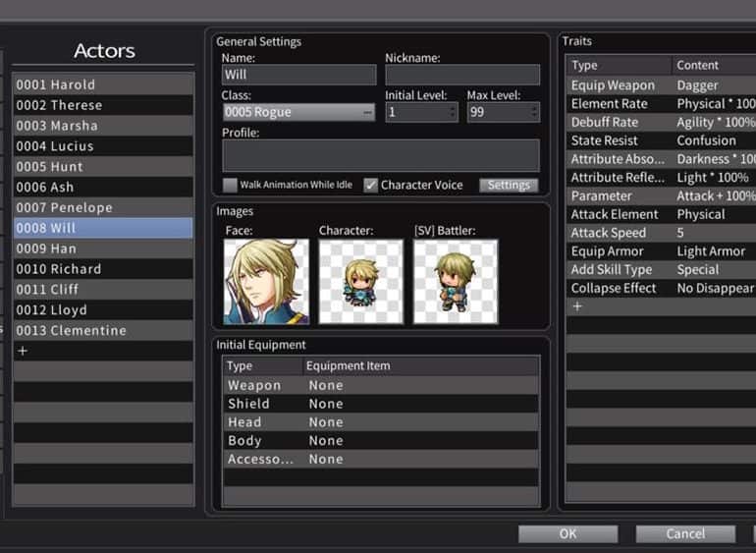Adjust the Initial Level stepper
The width and height of the screenshot is (756, 553).
coord(453,112)
